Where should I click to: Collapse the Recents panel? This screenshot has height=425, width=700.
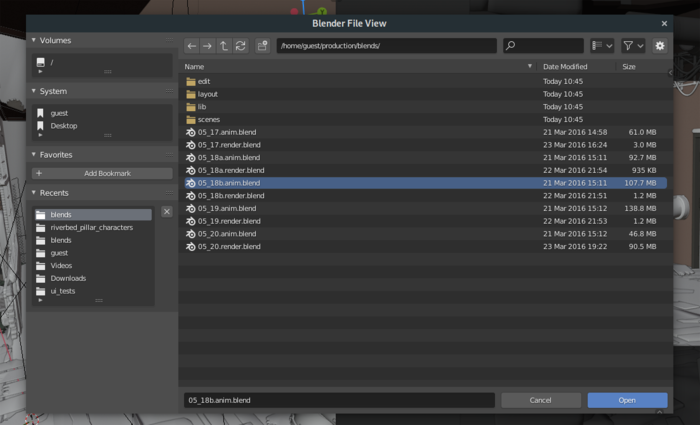tap(33, 193)
